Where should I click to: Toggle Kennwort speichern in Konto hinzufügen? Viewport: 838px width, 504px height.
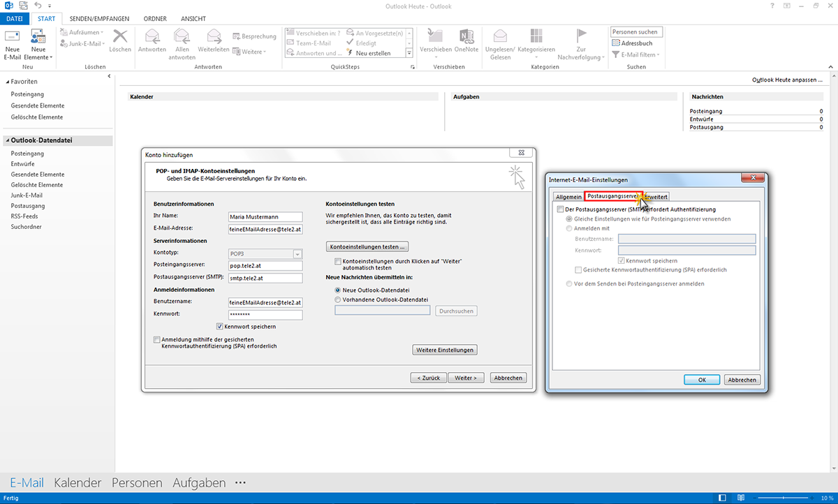[x=219, y=326]
